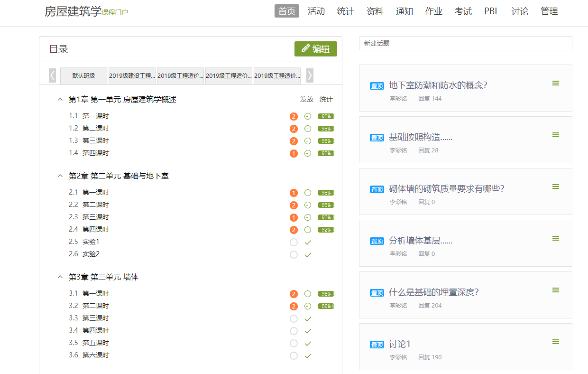588x374 pixels.
Task: Open the 作业 navigation menu
Action: coord(433,11)
